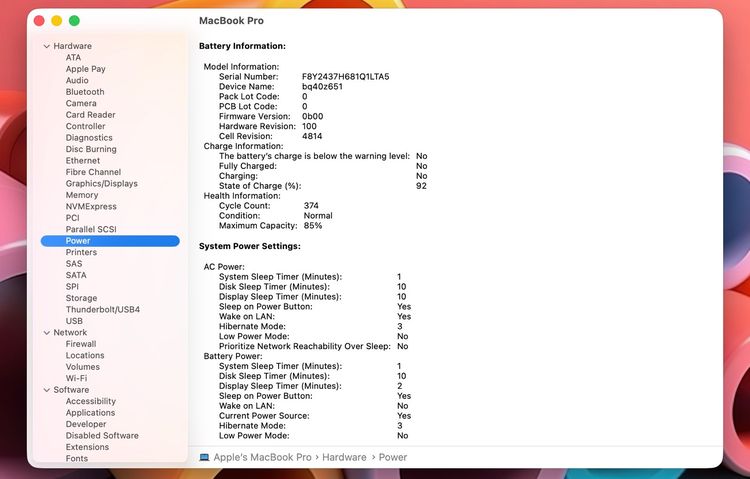This screenshot has width=750, height=479.
Task: Choose Controller under Hardware
Action: tap(85, 126)
